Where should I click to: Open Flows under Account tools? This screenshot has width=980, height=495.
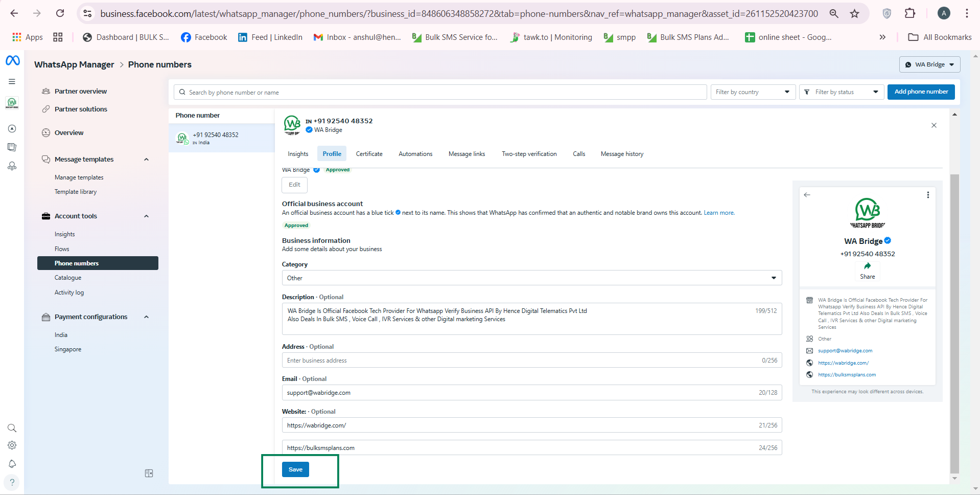click(x=62, y=249)
